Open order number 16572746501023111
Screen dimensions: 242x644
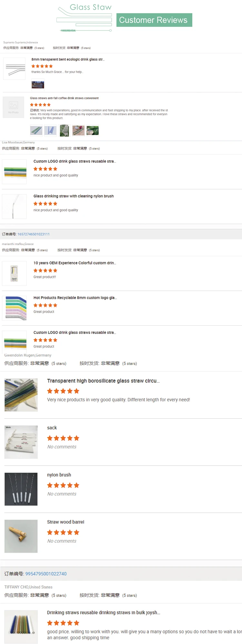coord(34,234)
